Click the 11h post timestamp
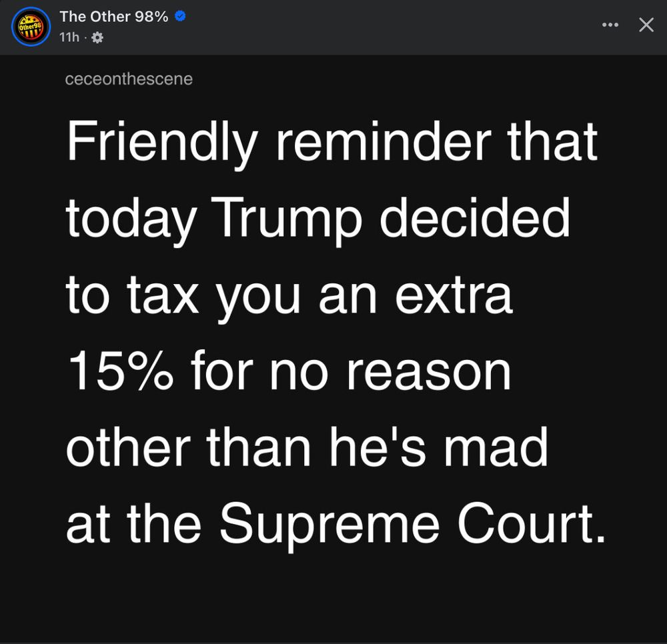 (69, 37)
